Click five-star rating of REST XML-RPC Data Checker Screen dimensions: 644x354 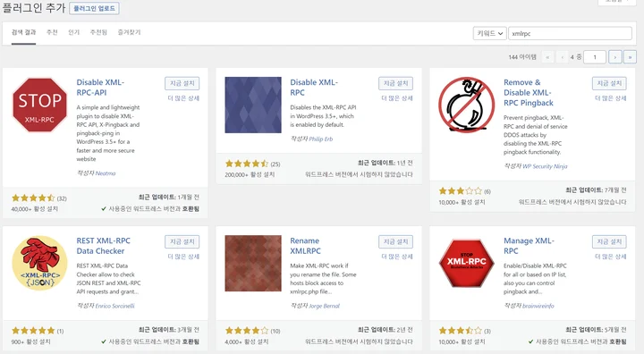(33, 331)
